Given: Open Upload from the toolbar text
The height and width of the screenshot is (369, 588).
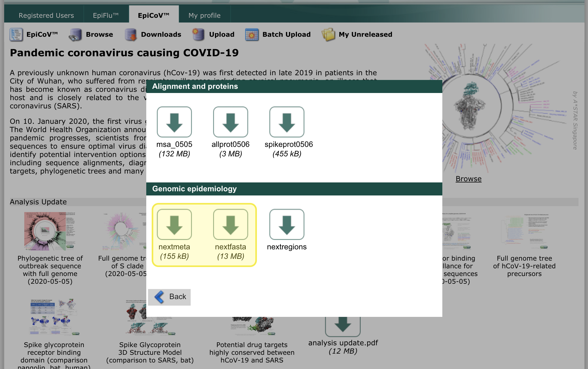Looking at the screenshot, I should coord(222,34).
